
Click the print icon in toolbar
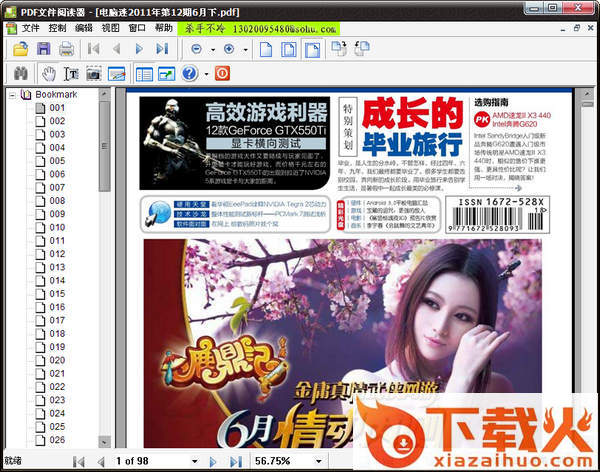click(66, 48)
